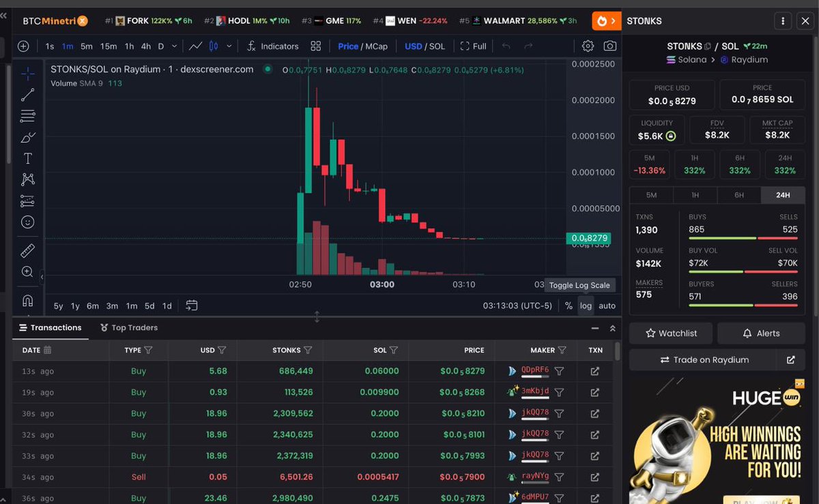Open the Alerts button
The image size is (819, 504).
pos(761,333)
